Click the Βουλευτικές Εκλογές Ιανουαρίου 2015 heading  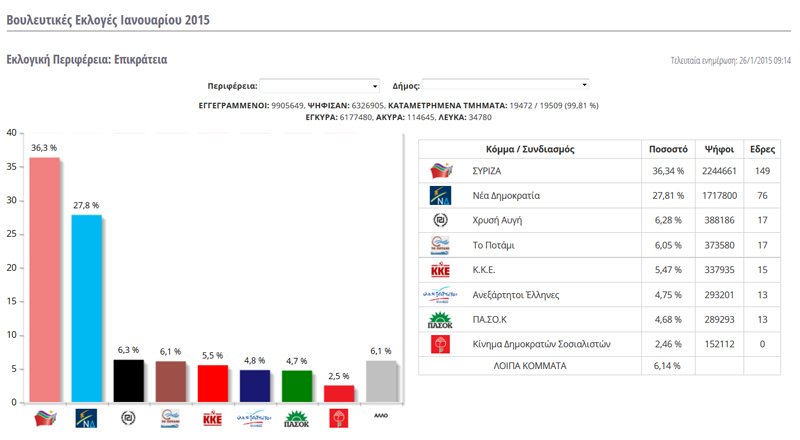point(108,20)
